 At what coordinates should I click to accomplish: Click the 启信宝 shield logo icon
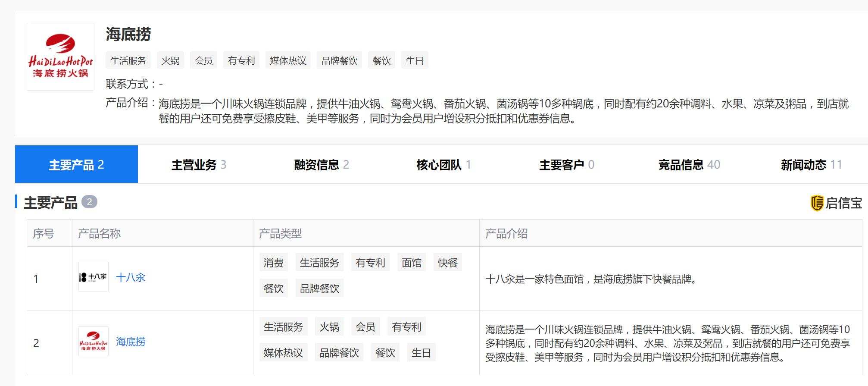(x=817, y=203)
